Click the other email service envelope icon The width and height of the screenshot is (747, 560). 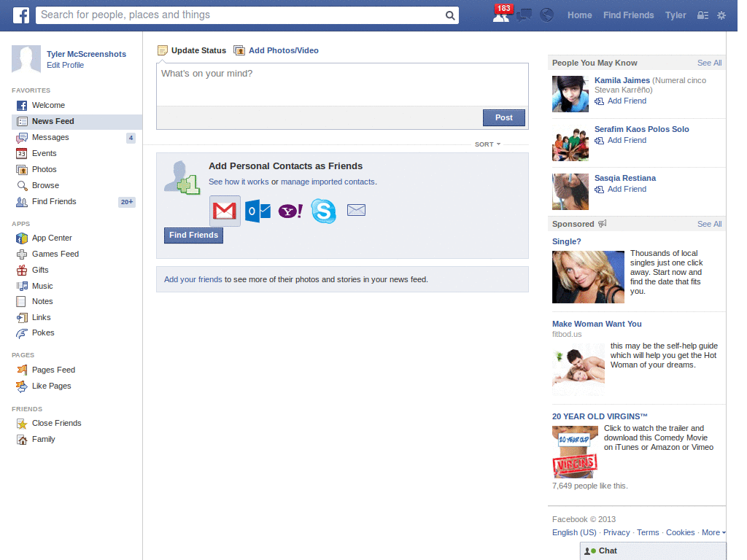click(356, 210)
